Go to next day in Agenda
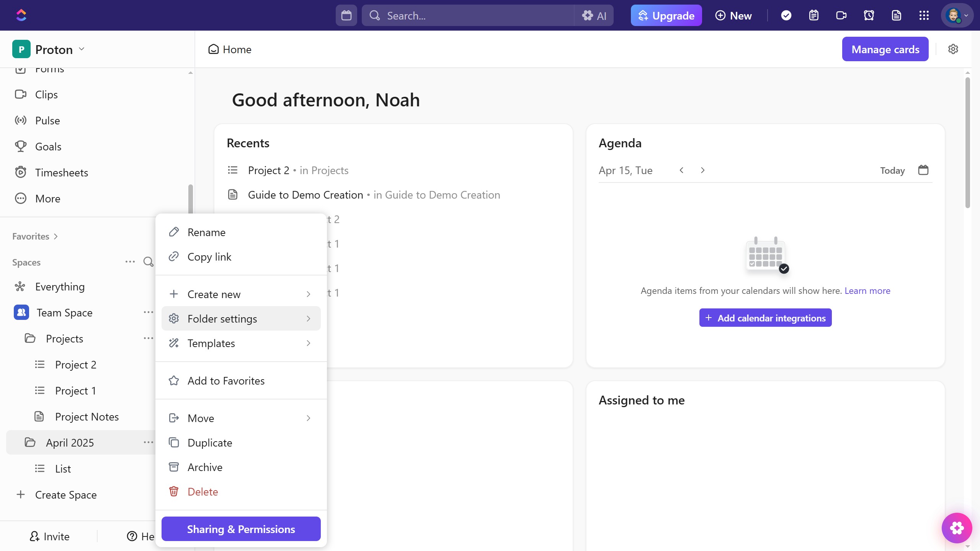980x551 pixels. [702, 170]
